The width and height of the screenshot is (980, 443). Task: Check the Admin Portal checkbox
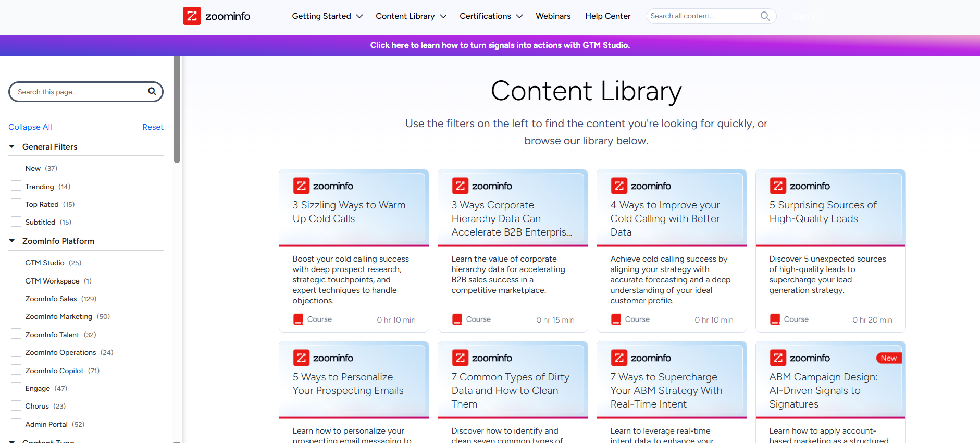pyautogui.click(x=16, y=424)
